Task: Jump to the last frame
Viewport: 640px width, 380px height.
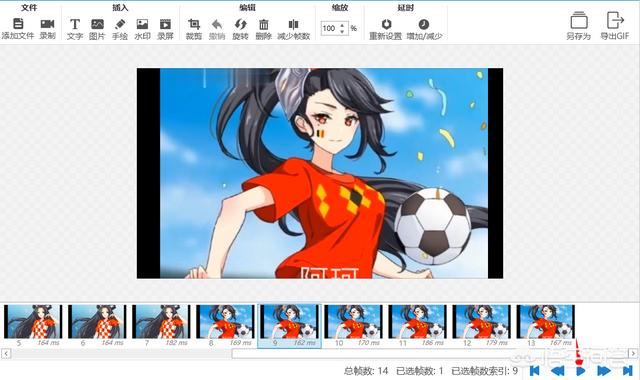Action: (x=627, y=371)
